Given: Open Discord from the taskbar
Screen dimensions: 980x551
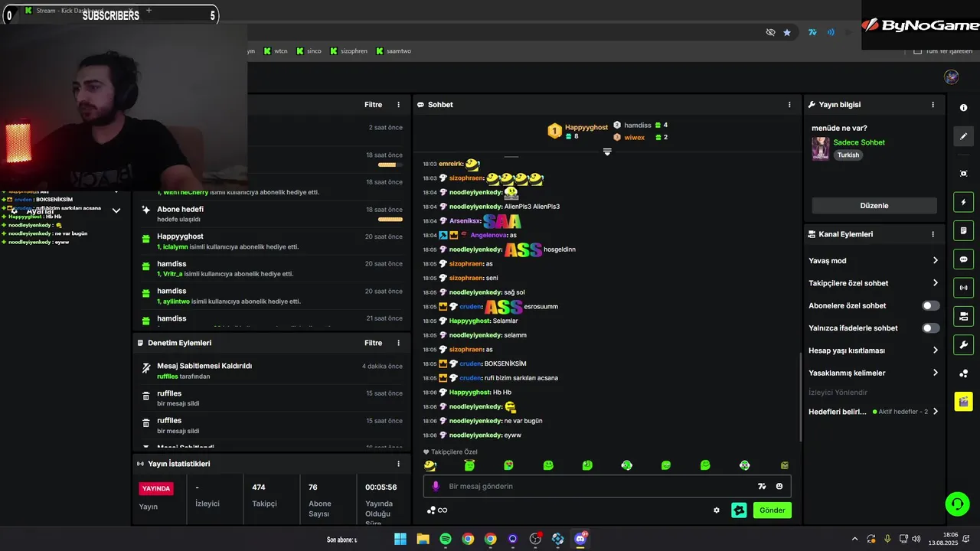Looking at the screenshot, I should coord(580,539).
